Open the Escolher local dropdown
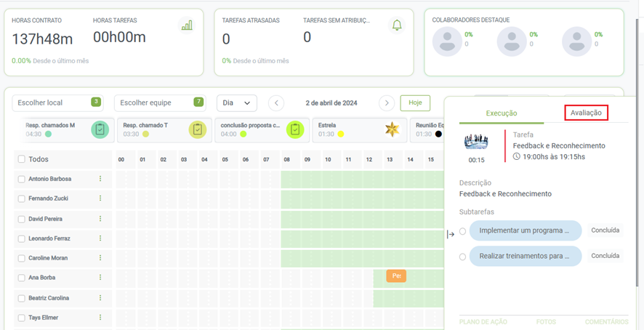 [57, 103]
